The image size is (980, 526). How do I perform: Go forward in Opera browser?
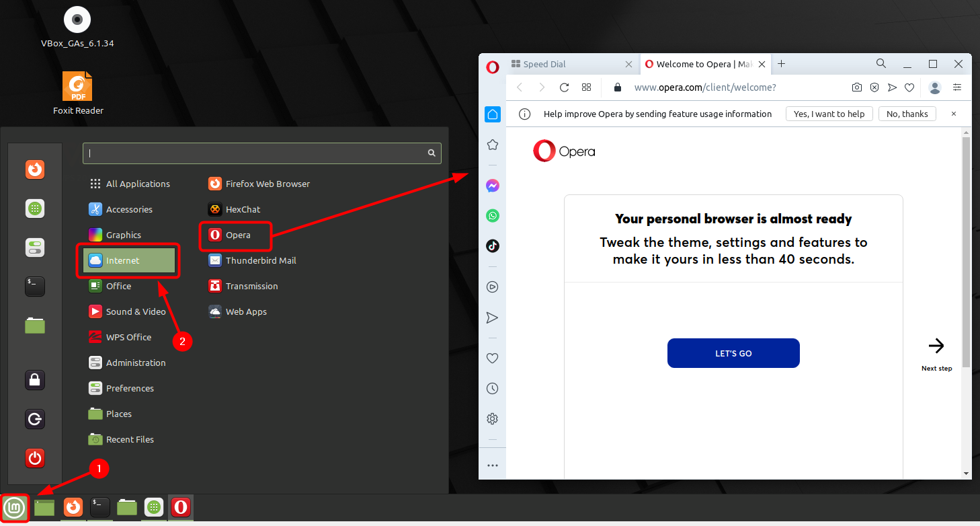tap(542, 87)
